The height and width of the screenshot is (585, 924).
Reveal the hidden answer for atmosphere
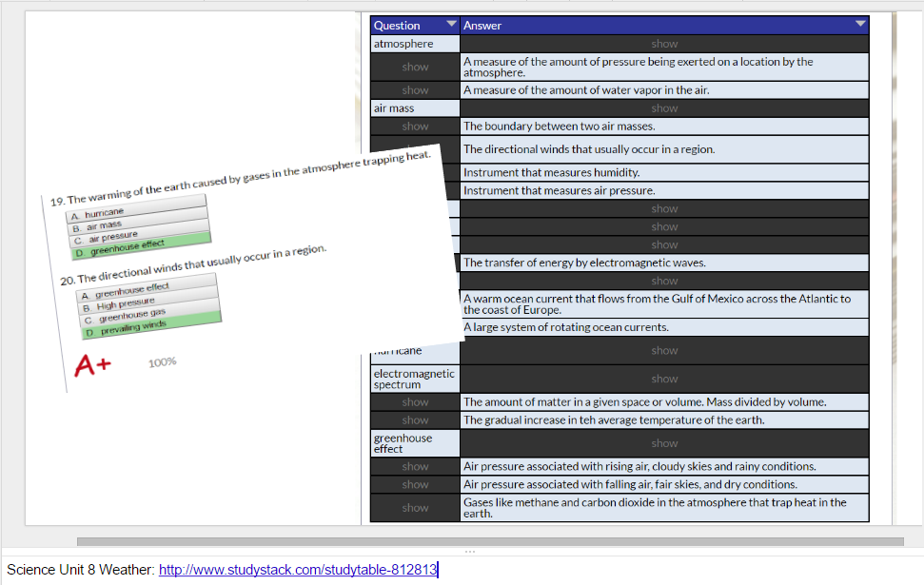(664, 44)
